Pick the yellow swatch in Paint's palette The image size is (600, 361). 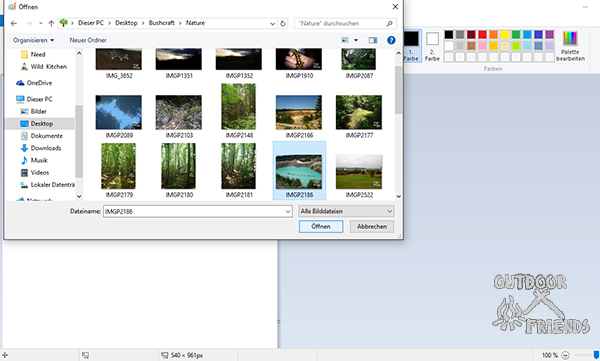click(x=505, y=35)
